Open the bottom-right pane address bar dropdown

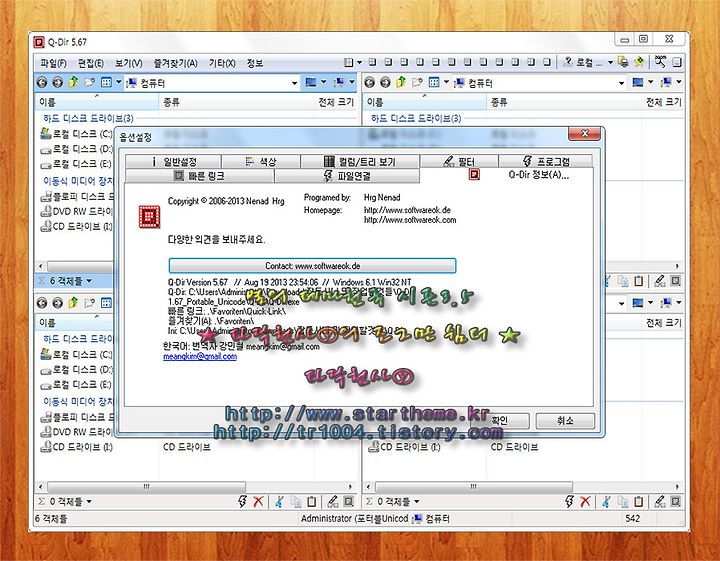pyautogui.click(x=622, y=303)
